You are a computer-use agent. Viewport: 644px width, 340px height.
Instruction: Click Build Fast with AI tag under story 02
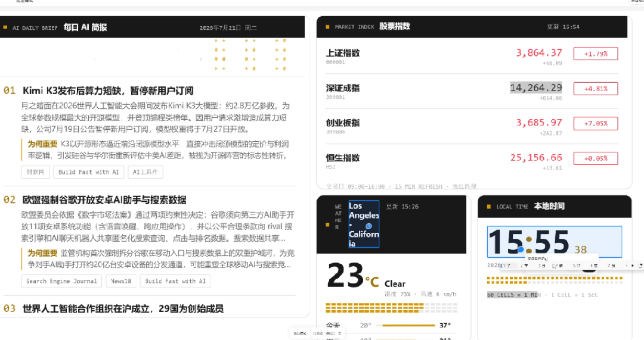click(x=175, y=281)
